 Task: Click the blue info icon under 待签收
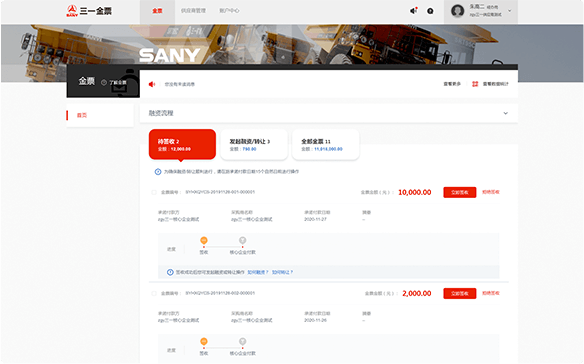click(x=158, y=172)
